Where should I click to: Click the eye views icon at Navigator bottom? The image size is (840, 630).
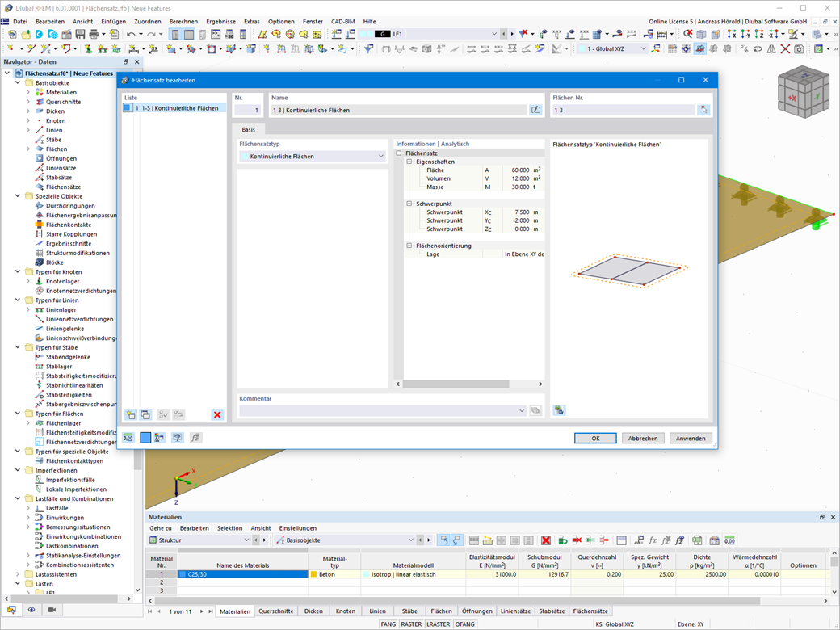31,610
